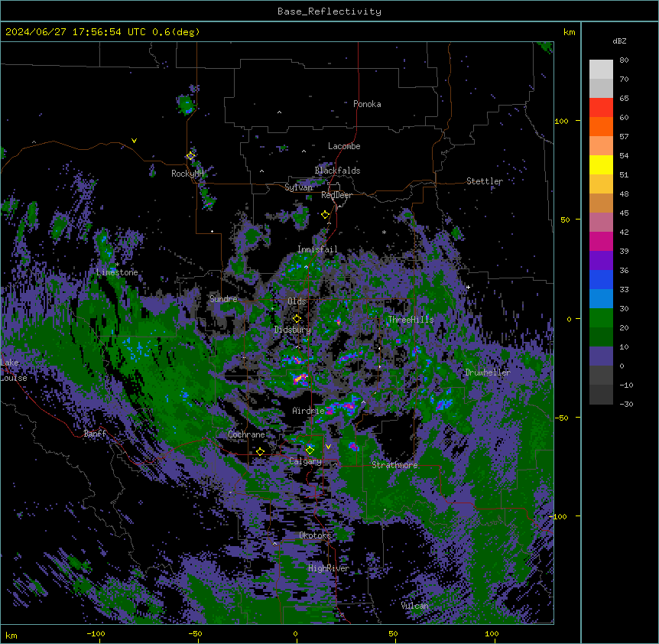The image size is (659, 644).
Task: Click the yellow station marker above Calgary label
Action: coord(310,450)
